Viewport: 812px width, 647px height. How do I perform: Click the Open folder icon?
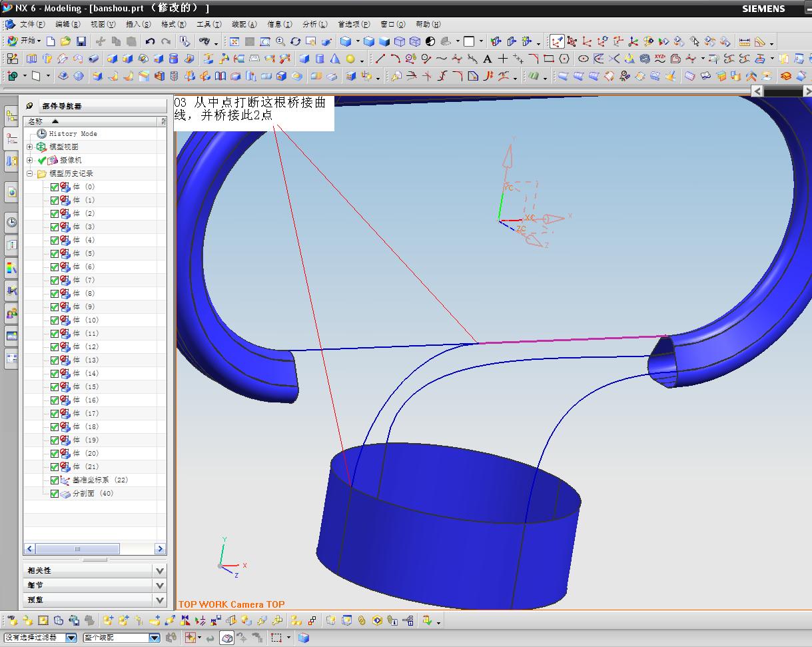(x=65, y=41)
